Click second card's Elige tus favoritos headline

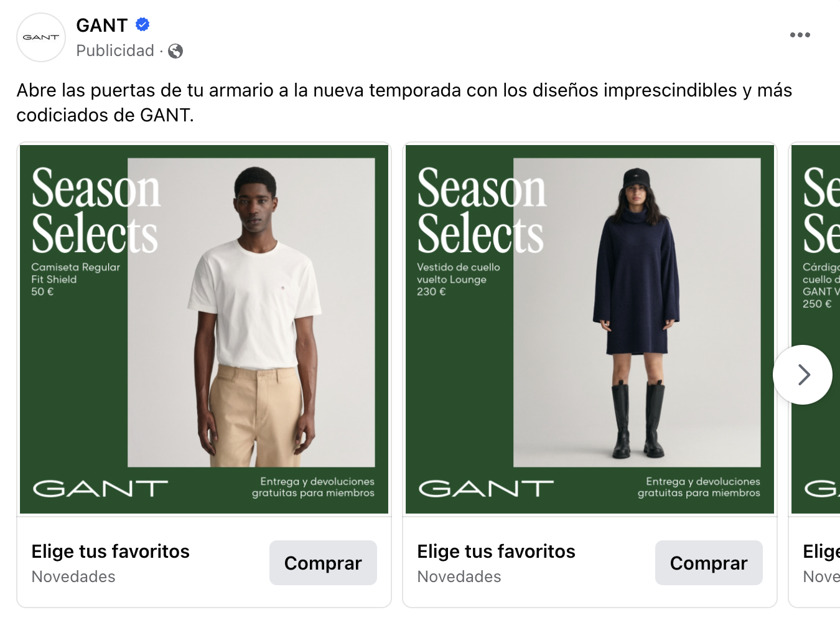497,552
